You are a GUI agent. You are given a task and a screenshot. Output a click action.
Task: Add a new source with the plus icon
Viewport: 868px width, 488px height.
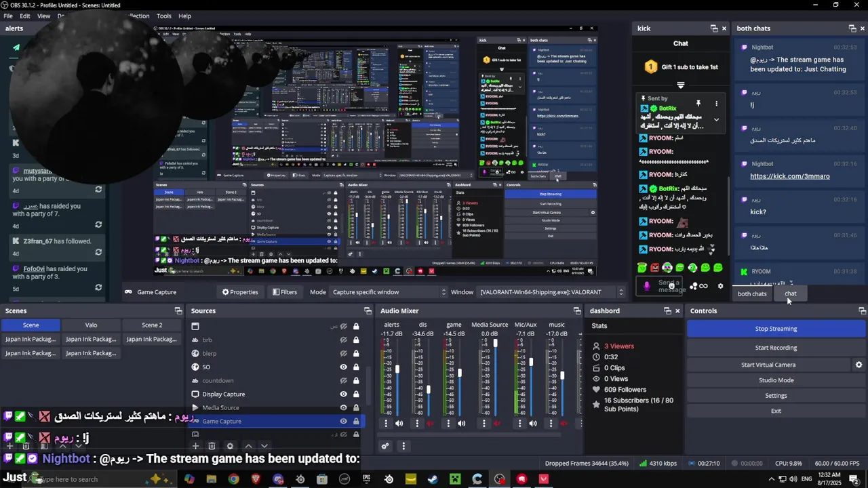point(195,446)
